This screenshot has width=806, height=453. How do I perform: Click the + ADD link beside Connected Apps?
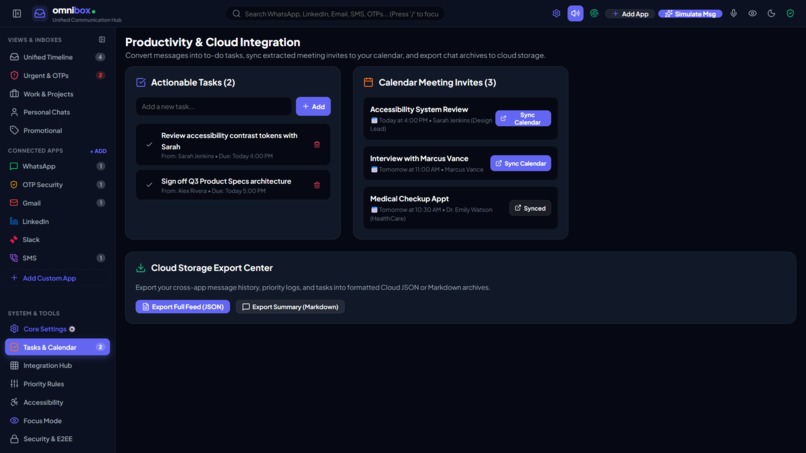click(98, 151)
